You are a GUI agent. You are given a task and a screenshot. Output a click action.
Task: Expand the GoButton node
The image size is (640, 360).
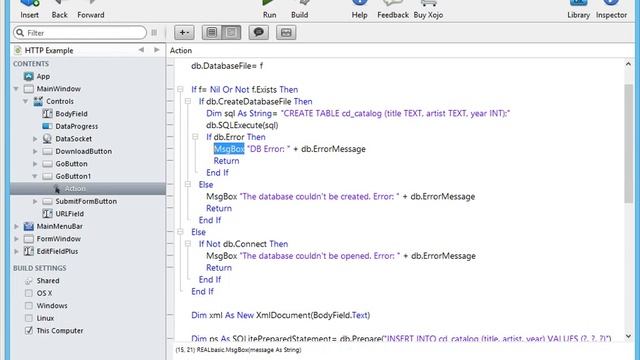click(35, 164)
